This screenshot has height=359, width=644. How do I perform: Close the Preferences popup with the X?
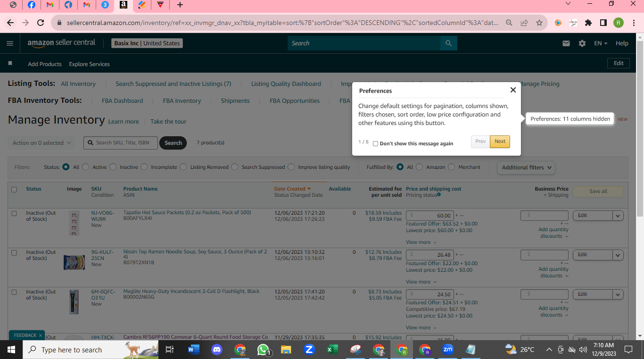513,90
